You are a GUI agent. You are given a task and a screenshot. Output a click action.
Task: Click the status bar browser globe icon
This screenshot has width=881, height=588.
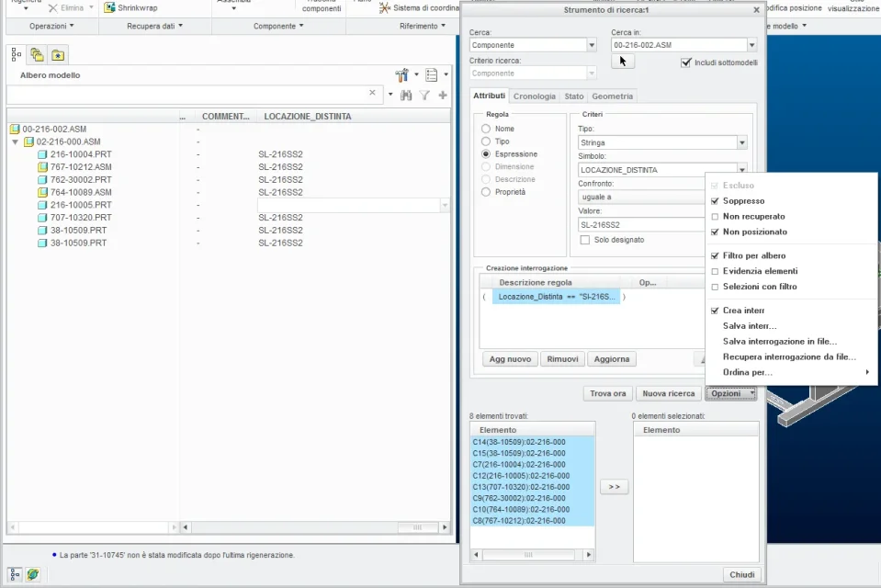coord(33,574)
